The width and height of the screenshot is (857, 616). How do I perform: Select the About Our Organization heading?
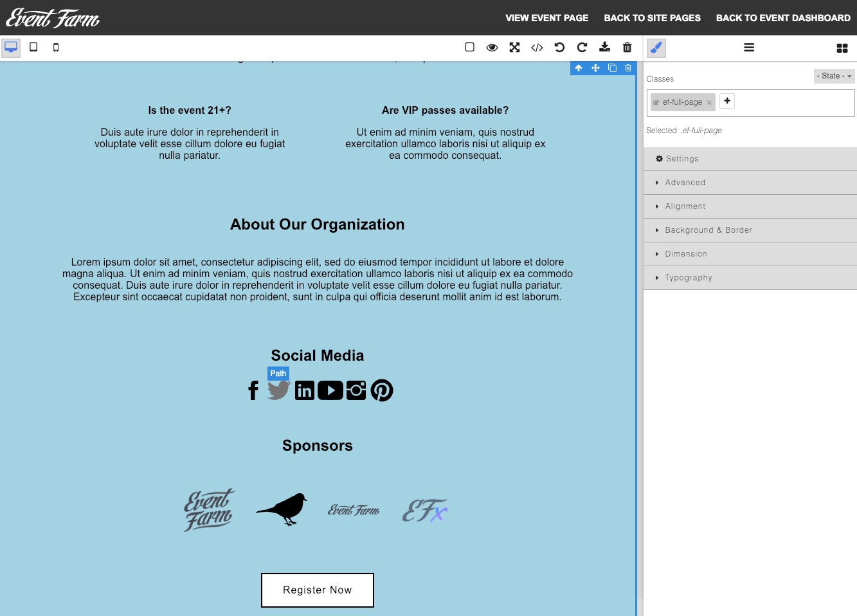click(x=318, y=224)
